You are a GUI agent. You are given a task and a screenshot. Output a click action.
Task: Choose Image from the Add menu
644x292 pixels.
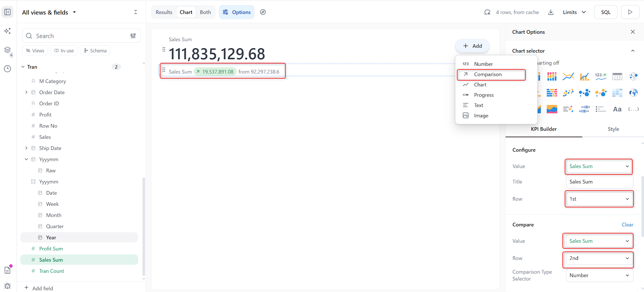pos(496,115)
